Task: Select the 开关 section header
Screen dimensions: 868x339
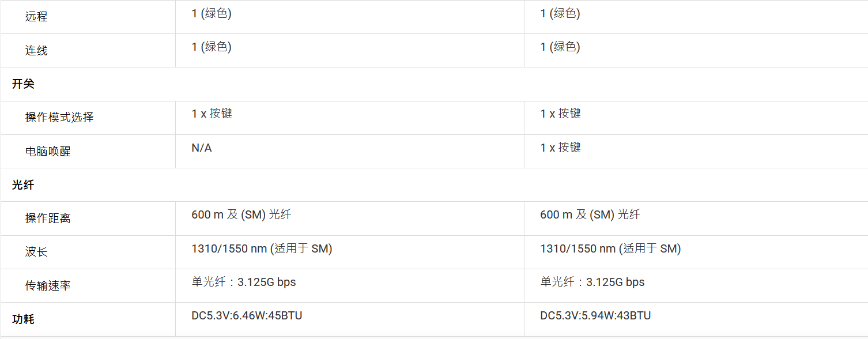Action: click(23, 84)
